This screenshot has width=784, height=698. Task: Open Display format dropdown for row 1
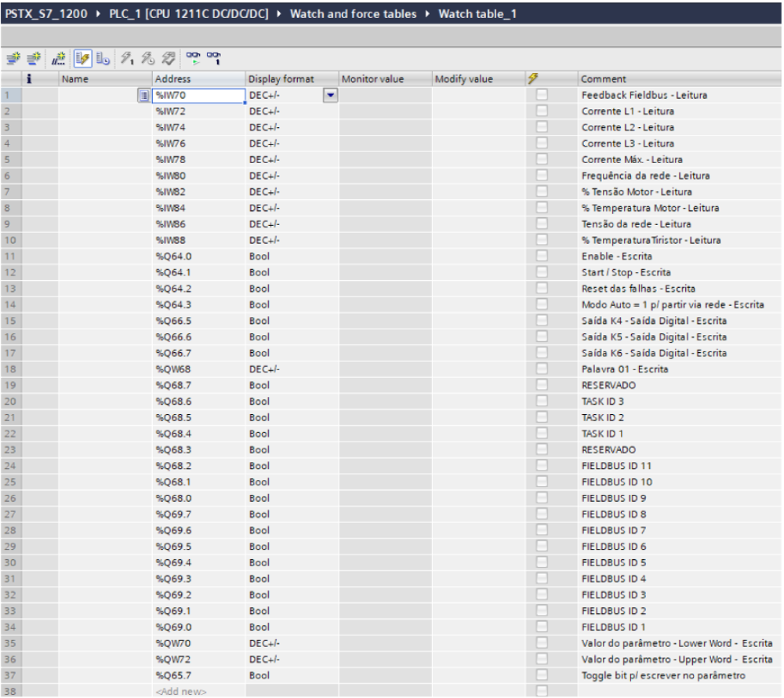pos(331,95)
